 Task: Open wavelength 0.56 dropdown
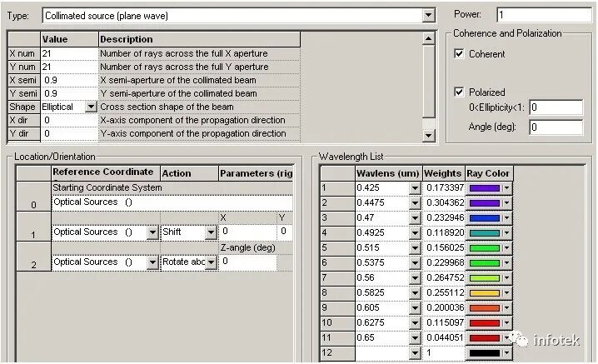coord(415,277)
